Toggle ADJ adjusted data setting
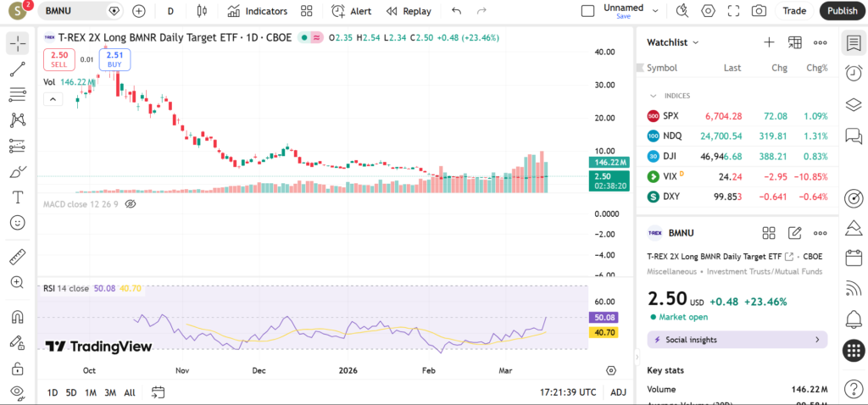The width and height of the screenshot is (868, 405). point(618,392)
